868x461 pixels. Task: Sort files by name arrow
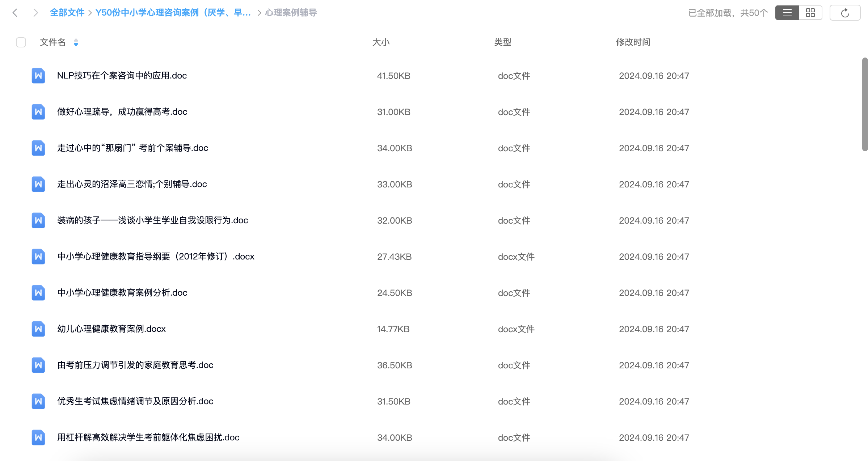point(76,42)
